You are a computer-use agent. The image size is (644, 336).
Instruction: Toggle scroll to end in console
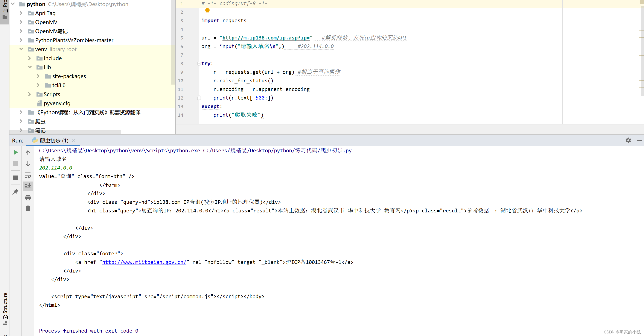pyautogui.click(x=28, y=186)
